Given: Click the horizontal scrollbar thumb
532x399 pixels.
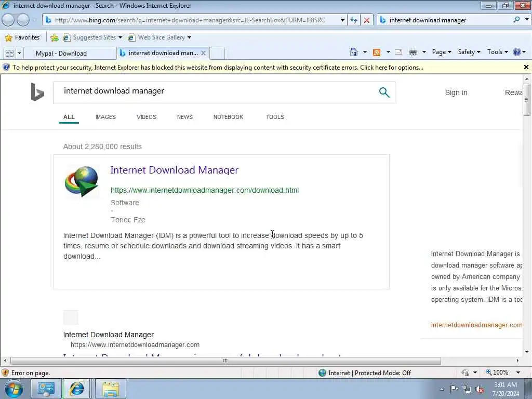Looking at the screenshot, I should (225, 361).
